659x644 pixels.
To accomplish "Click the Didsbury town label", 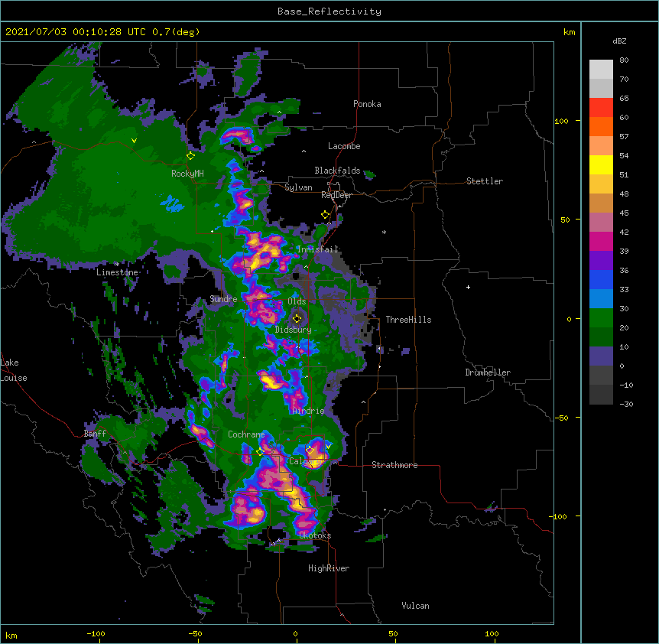I will point(294,330).
